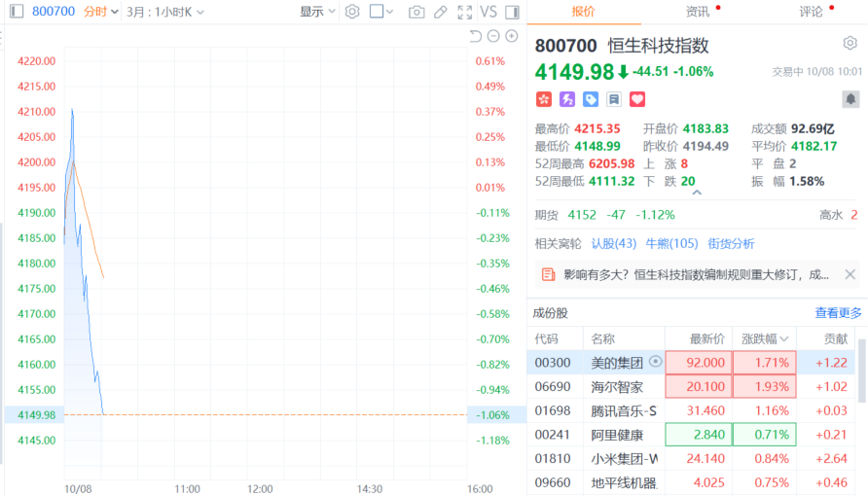Select the 01810 小米集团-W row
The width and height of the screenshot is (868, 496).
(x=692, y=458)
